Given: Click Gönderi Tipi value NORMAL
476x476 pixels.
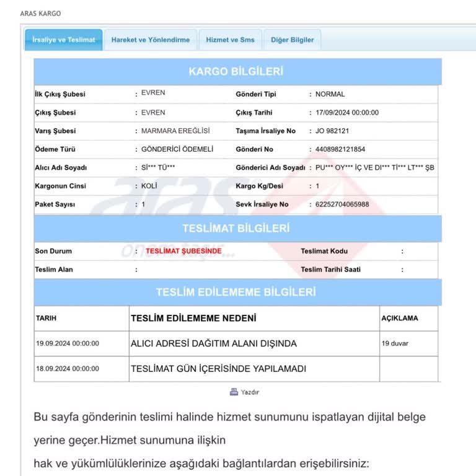Looking at the screenshot, I should [330, 94].
